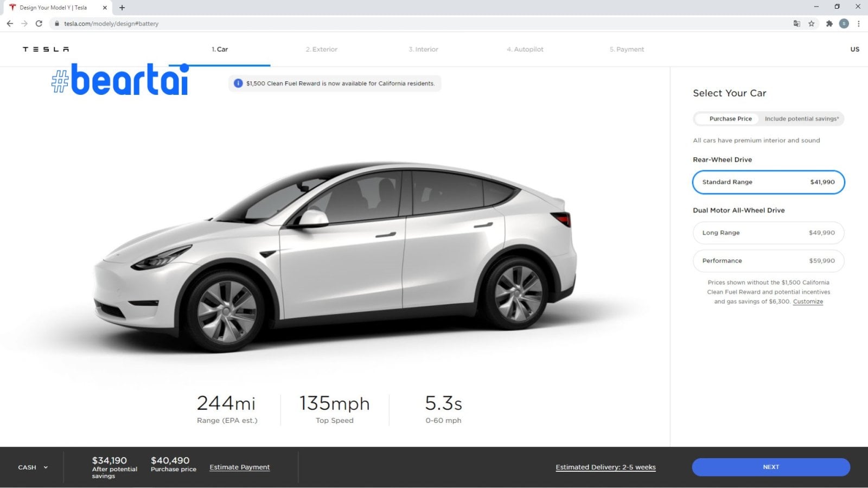Reload the page with the refresh icon

39,23
